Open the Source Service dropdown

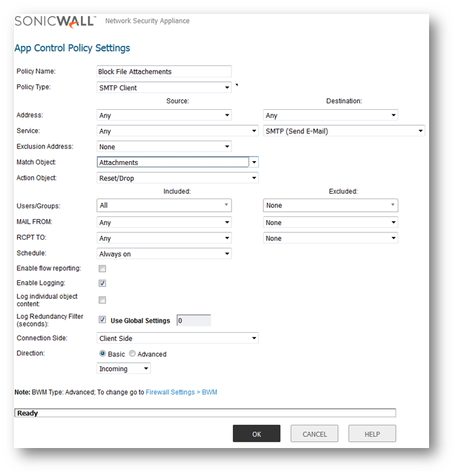178,131
